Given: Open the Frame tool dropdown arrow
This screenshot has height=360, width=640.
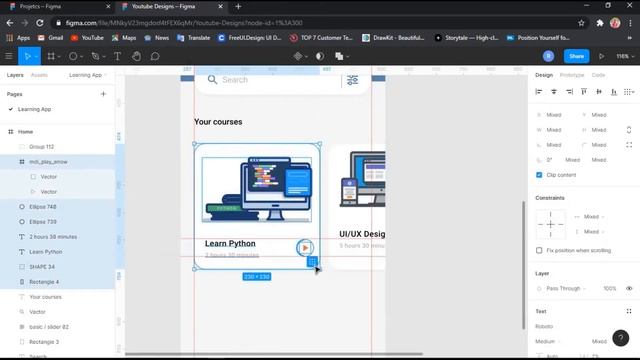Looking at the screenshot, I should 59,57.
